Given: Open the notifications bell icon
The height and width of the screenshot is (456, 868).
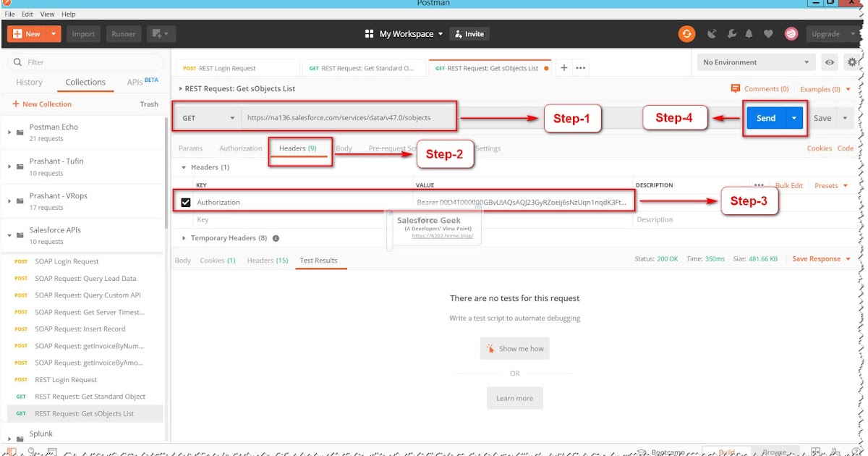Looking at the screenshot, I should click(x=749, y=33).
